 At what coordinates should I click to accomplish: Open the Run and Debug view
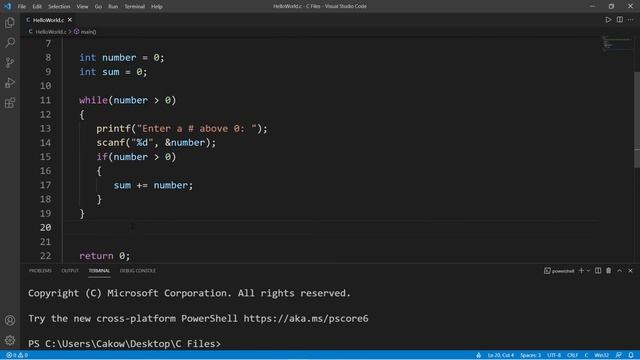10,82
